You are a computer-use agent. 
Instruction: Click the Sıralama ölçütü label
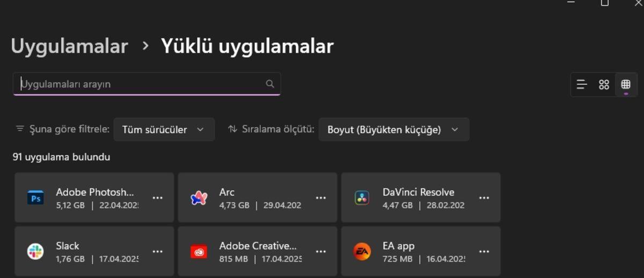[x=278, y=129]
